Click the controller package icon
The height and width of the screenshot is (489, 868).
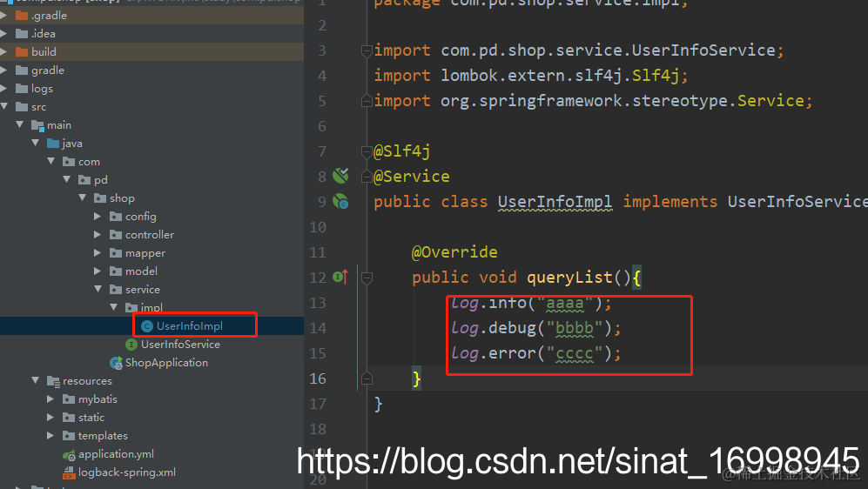[116, 235]
